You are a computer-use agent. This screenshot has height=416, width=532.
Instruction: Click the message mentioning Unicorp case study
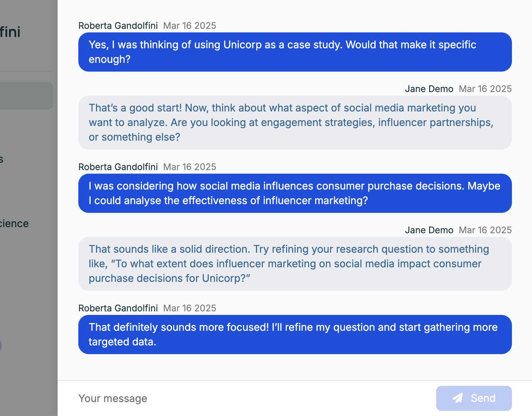tap(294, 52)
